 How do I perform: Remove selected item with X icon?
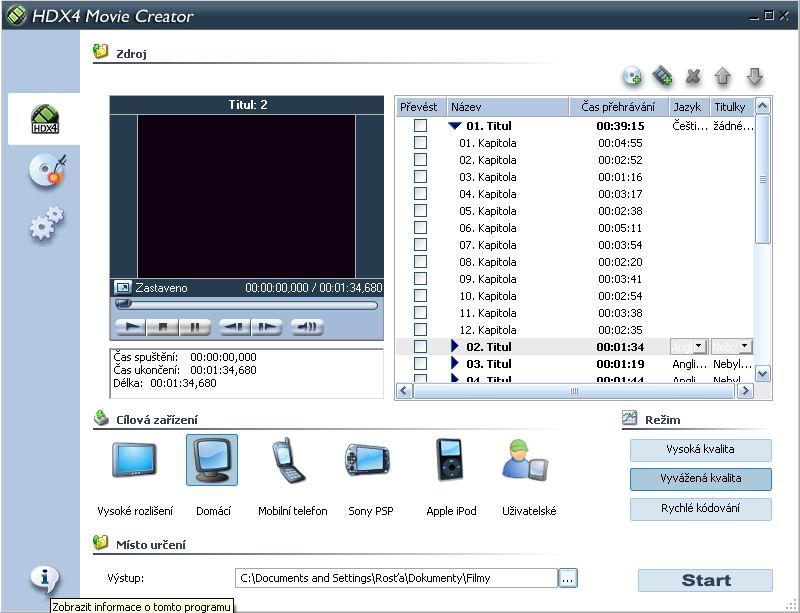coord(692,77)
